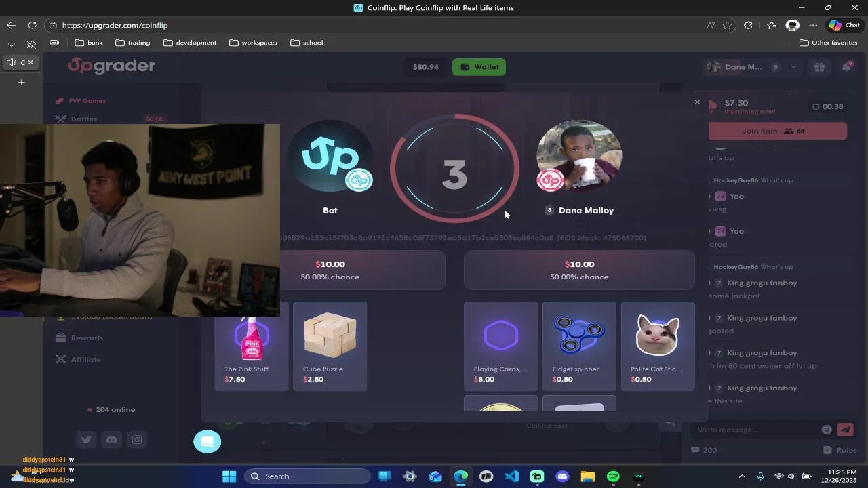Screen dimensions: 868x488
Task: Open the trading bookmarks folder
Action: coord(133,43)
